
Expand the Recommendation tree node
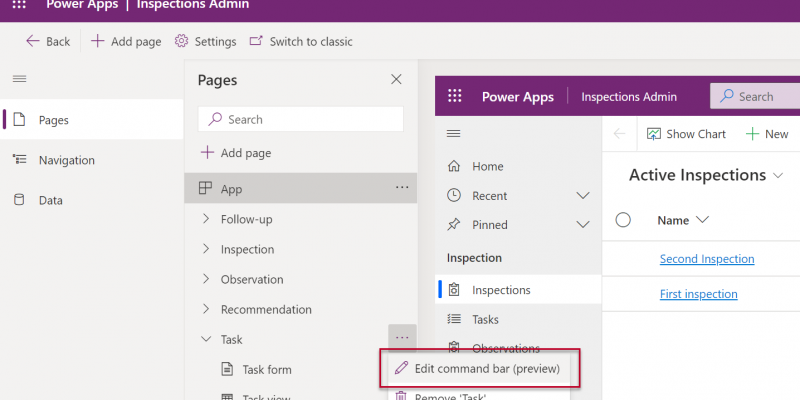tap(206, 309)
